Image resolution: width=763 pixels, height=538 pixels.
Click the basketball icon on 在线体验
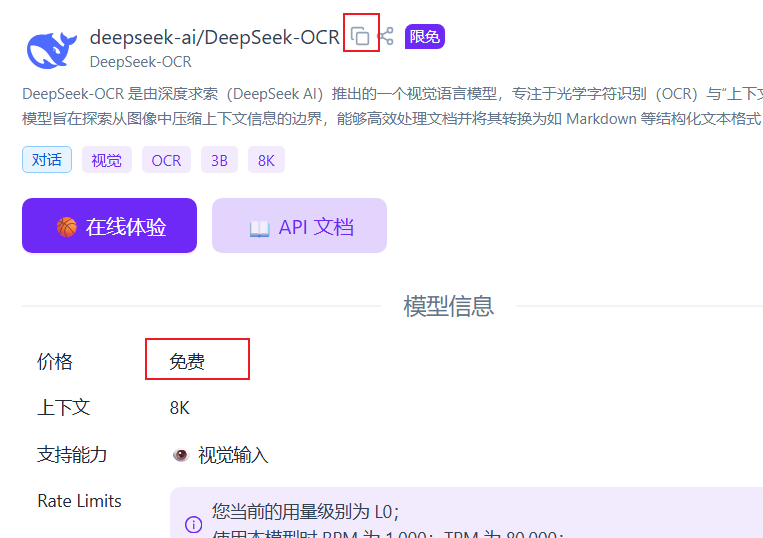pyautogui.click(x=67, y=227)
